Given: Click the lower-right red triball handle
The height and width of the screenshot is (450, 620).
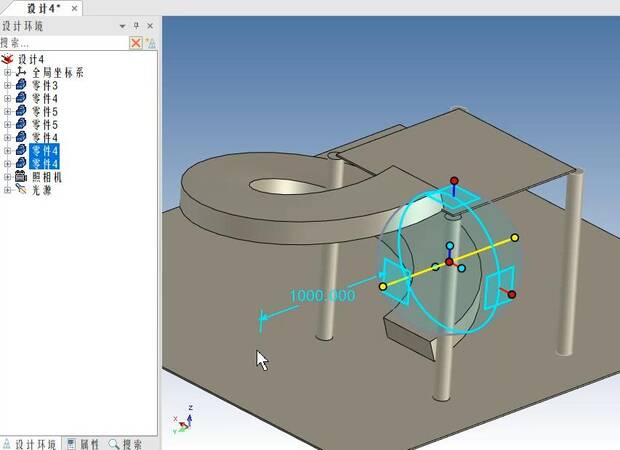Looking at the screenshot, I should point(512,295).
